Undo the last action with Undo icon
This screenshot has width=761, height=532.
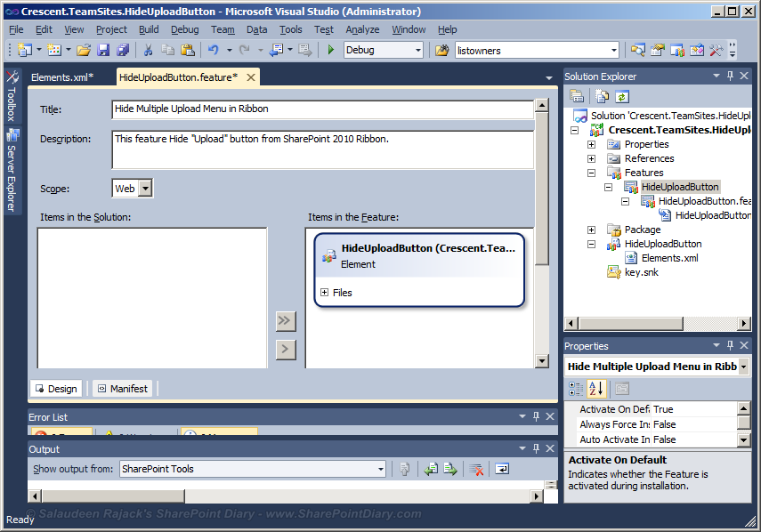(213, 50)
